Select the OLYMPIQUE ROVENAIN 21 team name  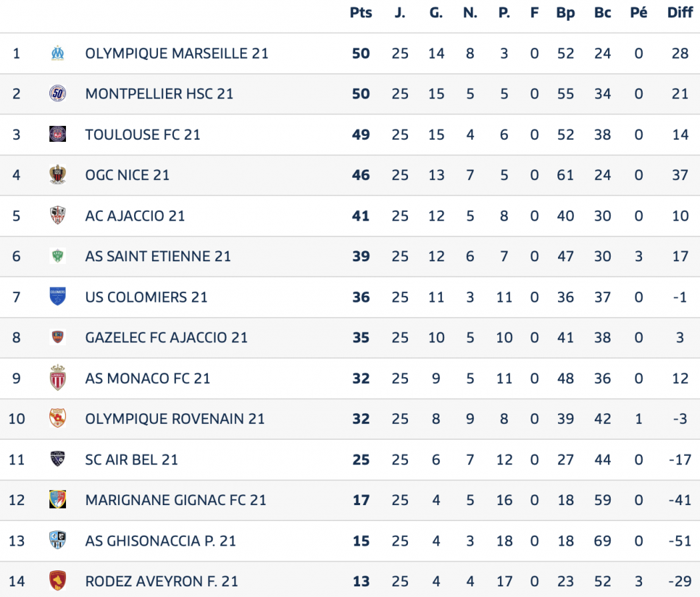coord(175,419)
